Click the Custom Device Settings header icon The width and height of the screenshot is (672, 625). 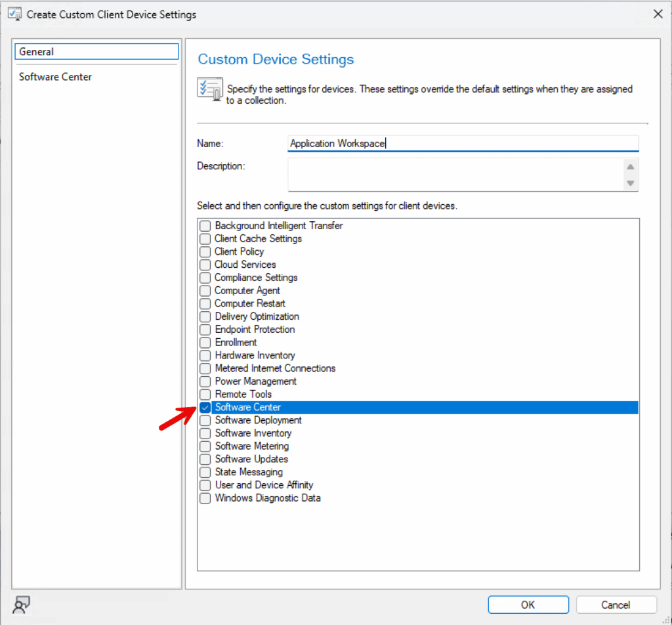[210, 88]
